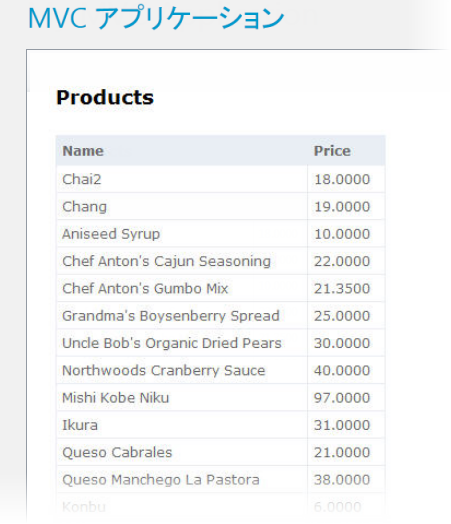Select Chef Anton's Cajun Seasoning row
This screenshot has width=451, height=524.
(220, 261)
